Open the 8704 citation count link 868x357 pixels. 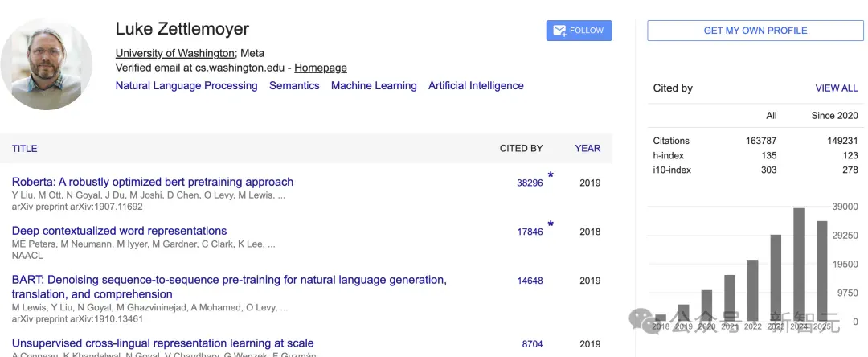pyautogui.click(x=533, y=344)
